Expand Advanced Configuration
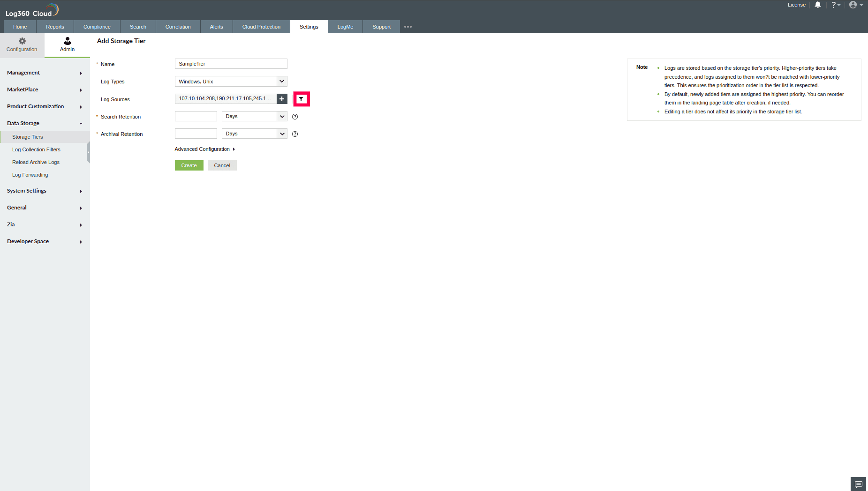Screen dimensions: 868x491 (204, 149)
